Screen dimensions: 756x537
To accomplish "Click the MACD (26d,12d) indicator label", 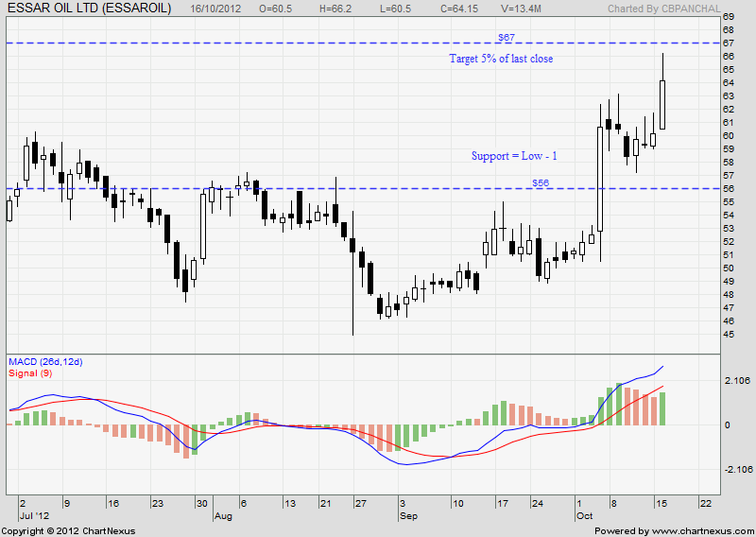I will [x=45, y=362].
